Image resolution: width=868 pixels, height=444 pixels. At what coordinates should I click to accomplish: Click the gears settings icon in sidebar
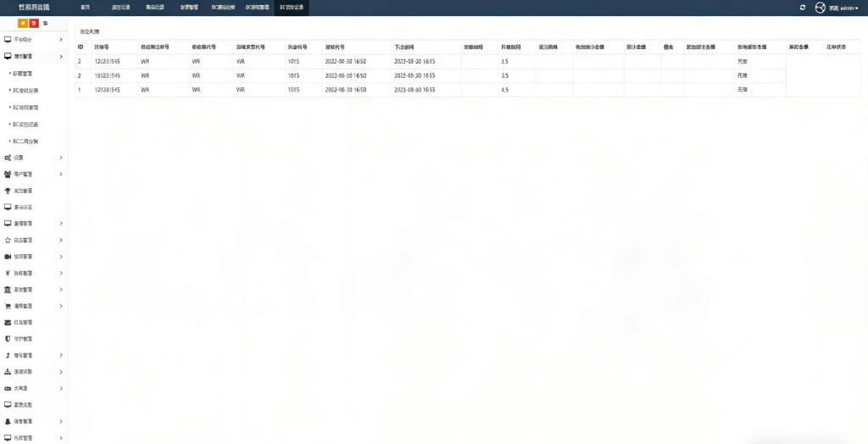click(x=8, y=158)
